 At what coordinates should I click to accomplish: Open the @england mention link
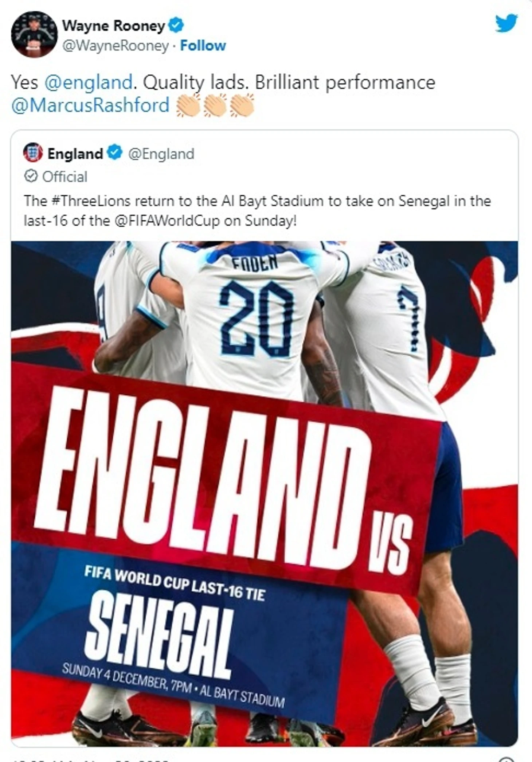(88, 82)
